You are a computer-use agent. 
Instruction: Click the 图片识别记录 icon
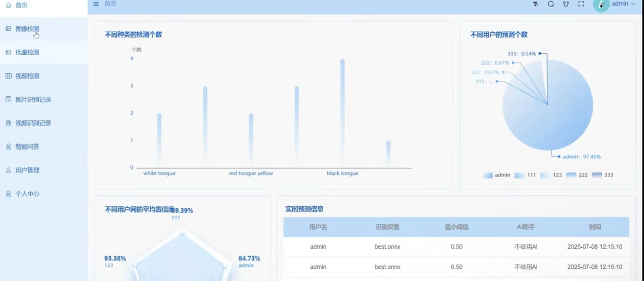click(8, 100)
